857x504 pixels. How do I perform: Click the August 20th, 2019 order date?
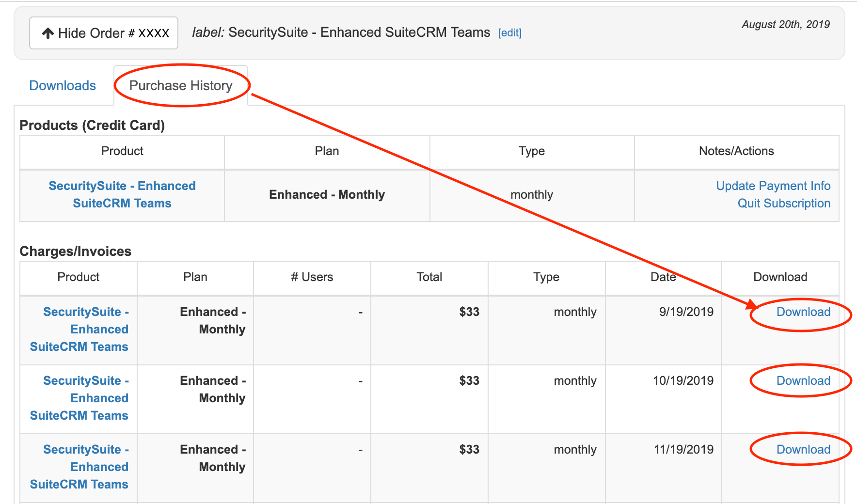tap(786, 24)
